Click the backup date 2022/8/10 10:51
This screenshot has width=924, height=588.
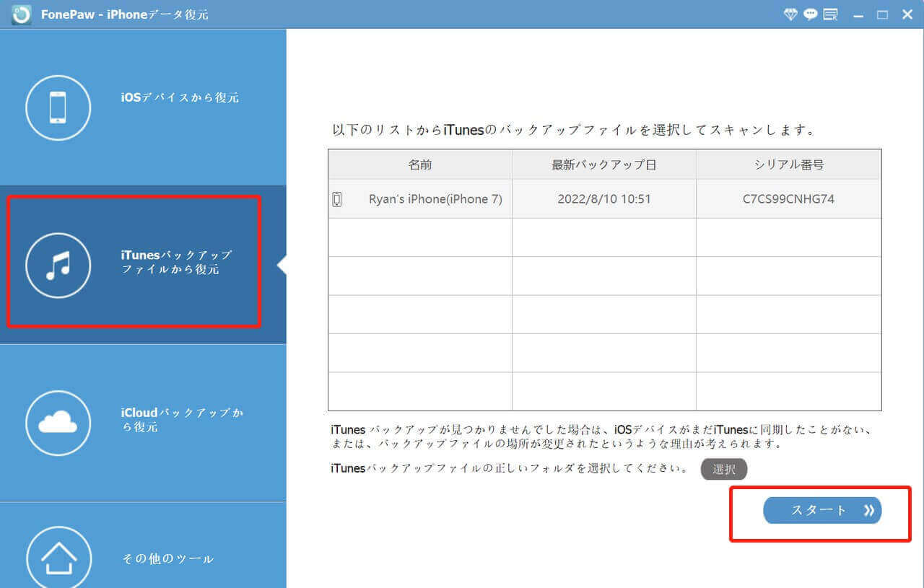604,199
